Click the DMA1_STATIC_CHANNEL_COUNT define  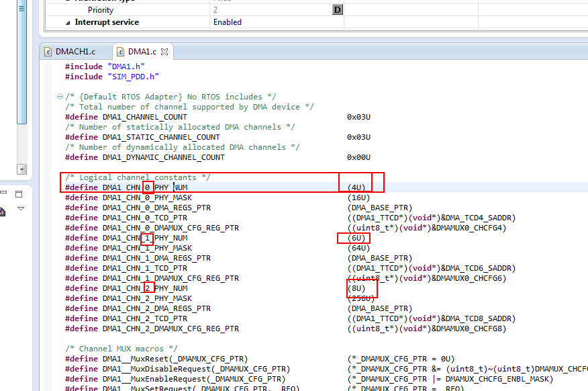point(161,137)
